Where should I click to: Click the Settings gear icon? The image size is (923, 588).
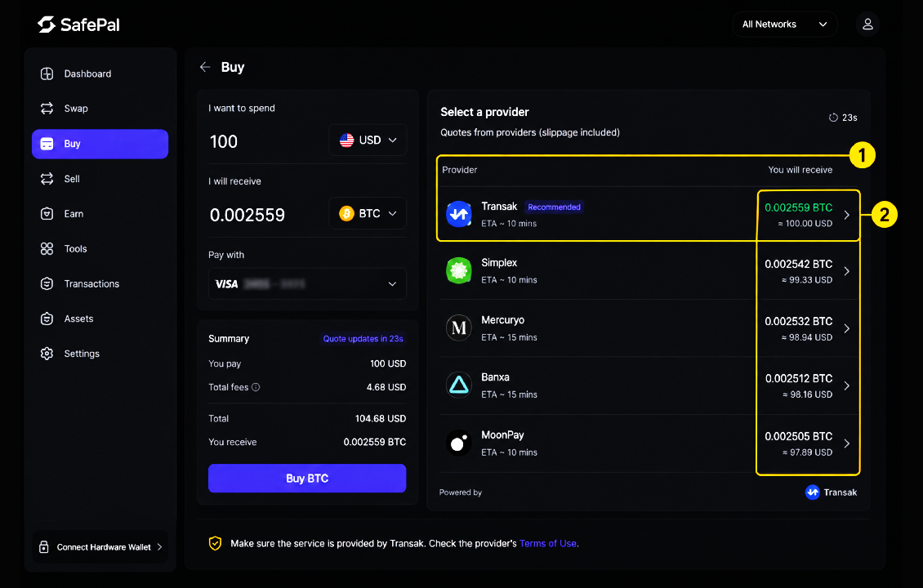tap(47, 353)
